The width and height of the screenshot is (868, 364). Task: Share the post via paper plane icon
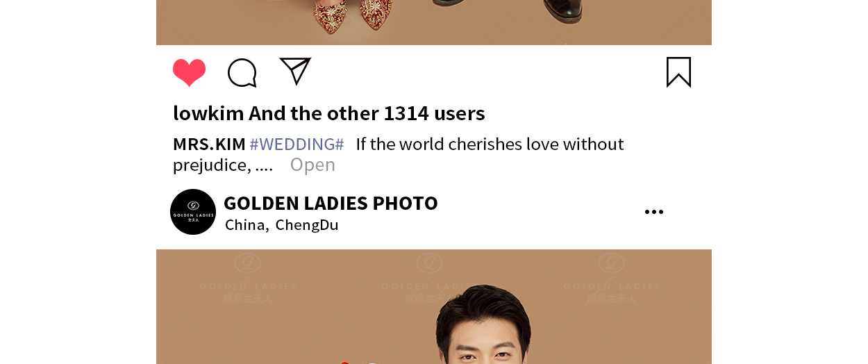[295, 71]
